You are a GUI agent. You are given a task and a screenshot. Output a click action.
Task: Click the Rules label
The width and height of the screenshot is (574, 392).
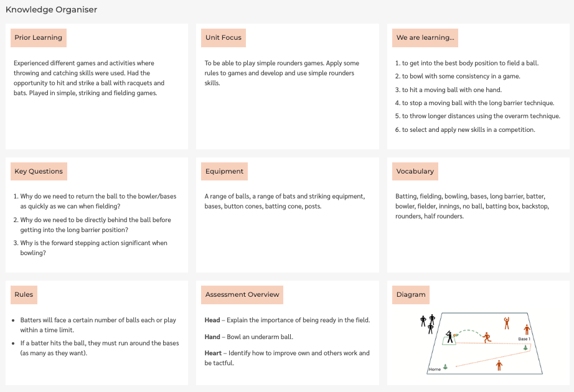click(x=24, y=294)
